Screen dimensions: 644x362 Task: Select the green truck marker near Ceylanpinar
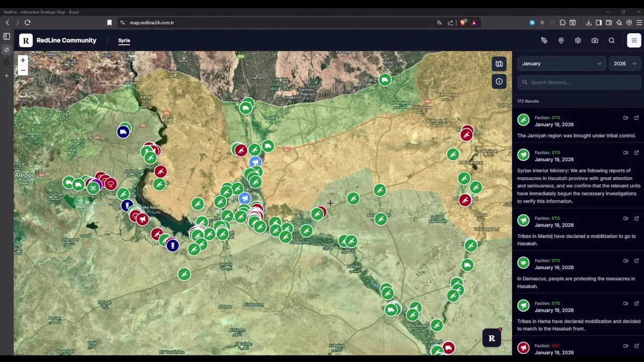point(384,79)
